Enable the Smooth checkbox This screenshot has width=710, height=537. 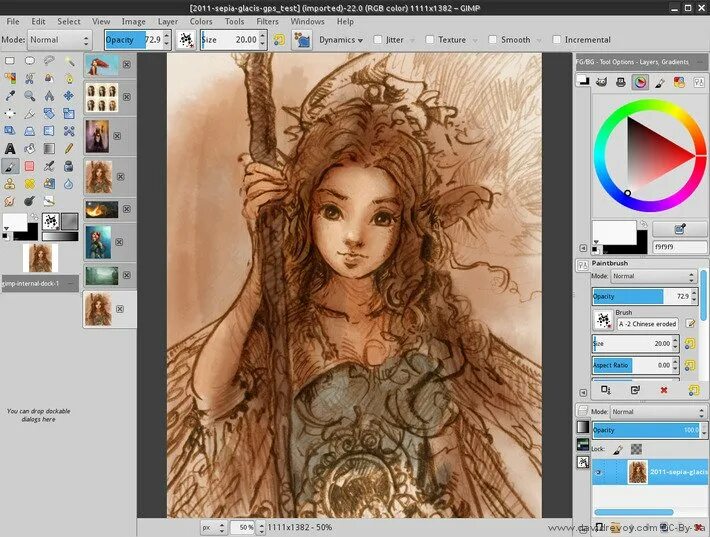[493, 40]
